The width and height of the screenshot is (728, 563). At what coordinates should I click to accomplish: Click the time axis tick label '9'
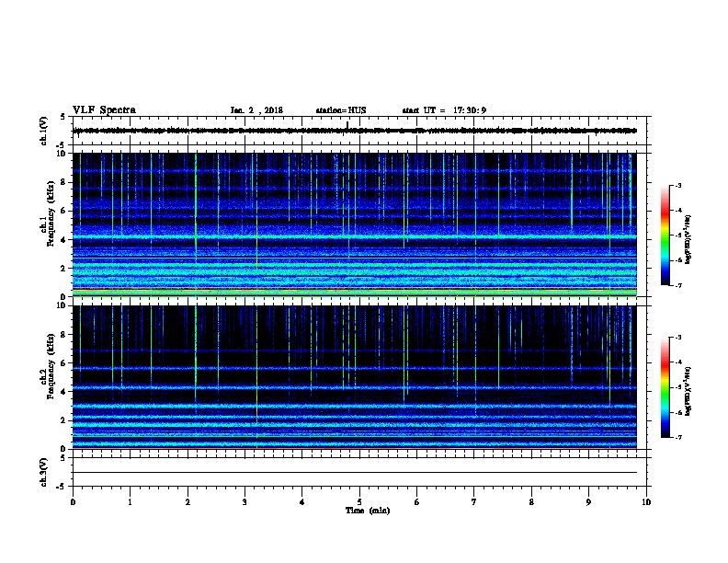pos(588,501)
